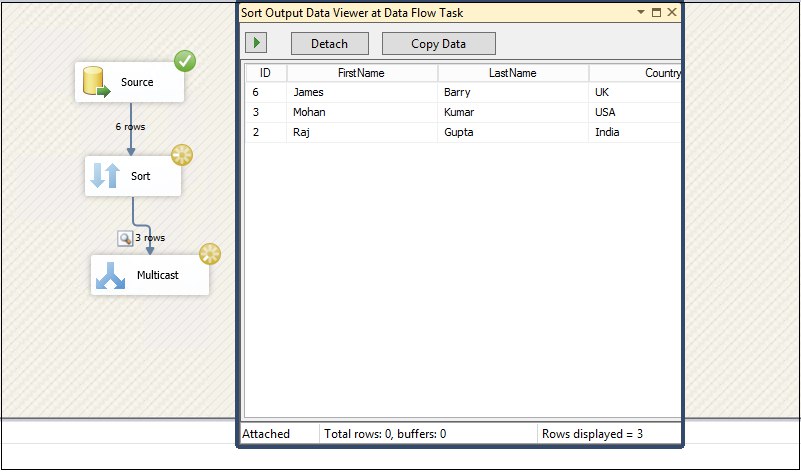
Task: Open the data viewer window options dropdown
Action: click(641, 12)
